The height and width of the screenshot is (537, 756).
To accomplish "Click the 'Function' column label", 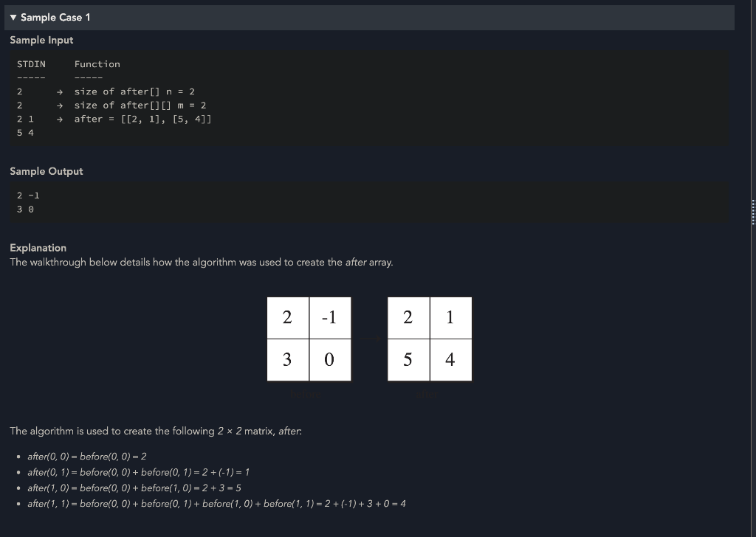I will [97, 64].
